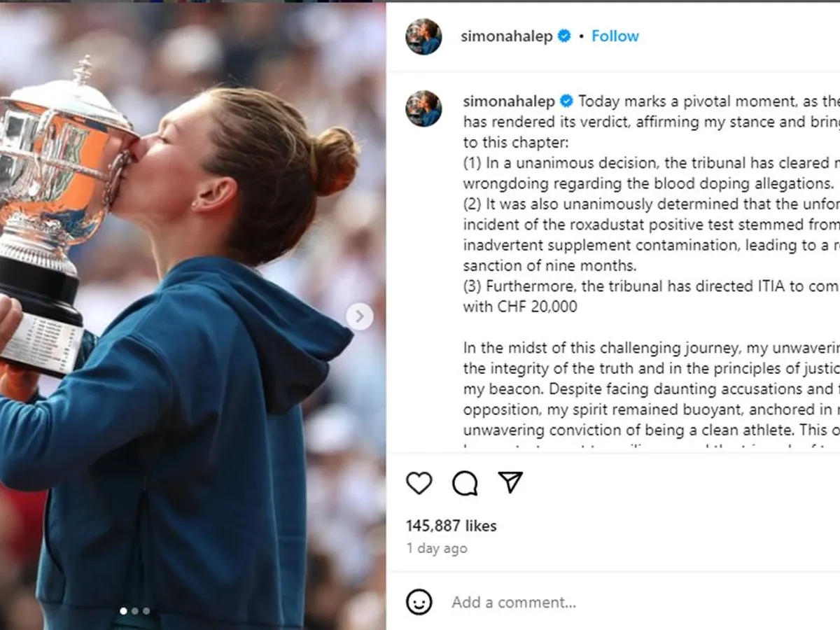The height and width of the screenshot is (630, 840).
Task: Select the first carousel indicator dot
Action: click(x=124, y=611)
